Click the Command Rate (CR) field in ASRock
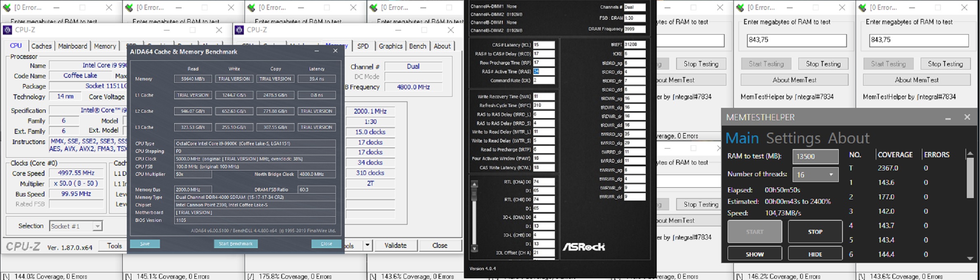The width and height of the screenshot is (980, 280). point(544,81)
